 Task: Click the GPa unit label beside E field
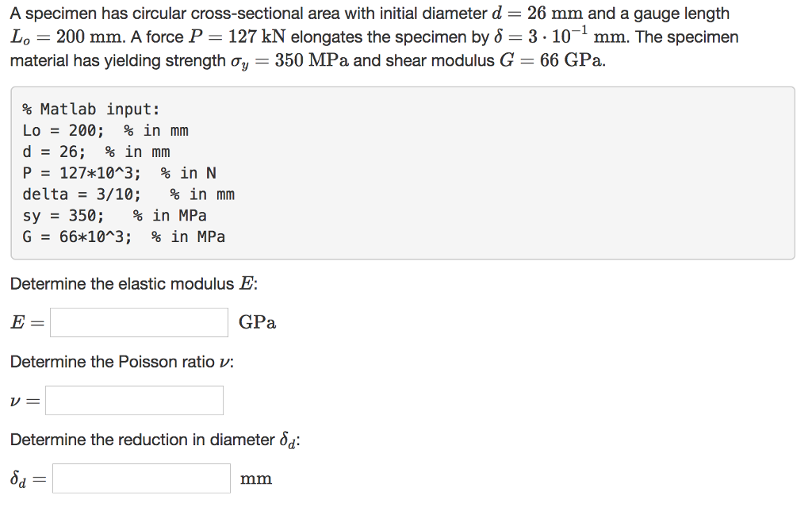pyautogui.click(x=257, y=322)
